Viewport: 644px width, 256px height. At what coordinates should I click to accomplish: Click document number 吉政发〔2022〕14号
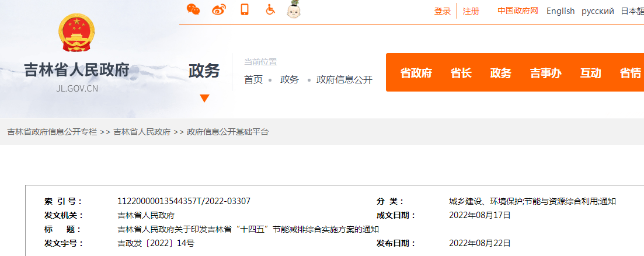coord(156,243)
